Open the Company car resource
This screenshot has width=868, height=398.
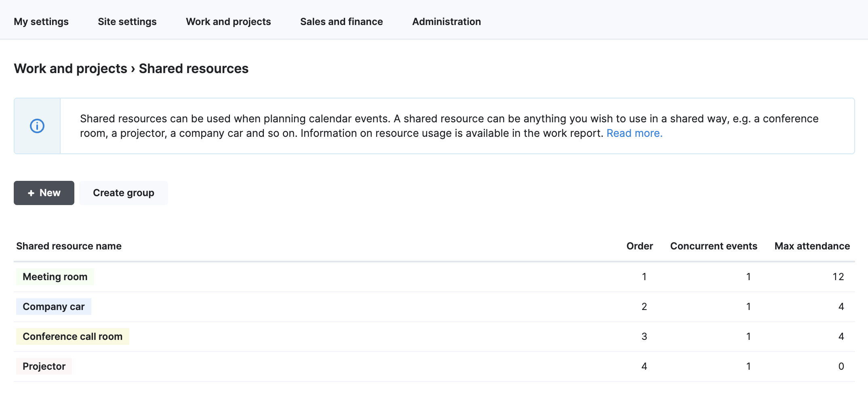tap(54, 307)
